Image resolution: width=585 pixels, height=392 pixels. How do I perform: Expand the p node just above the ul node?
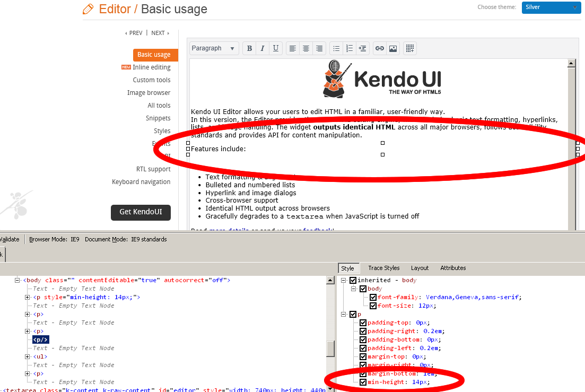tap(27, 331)
